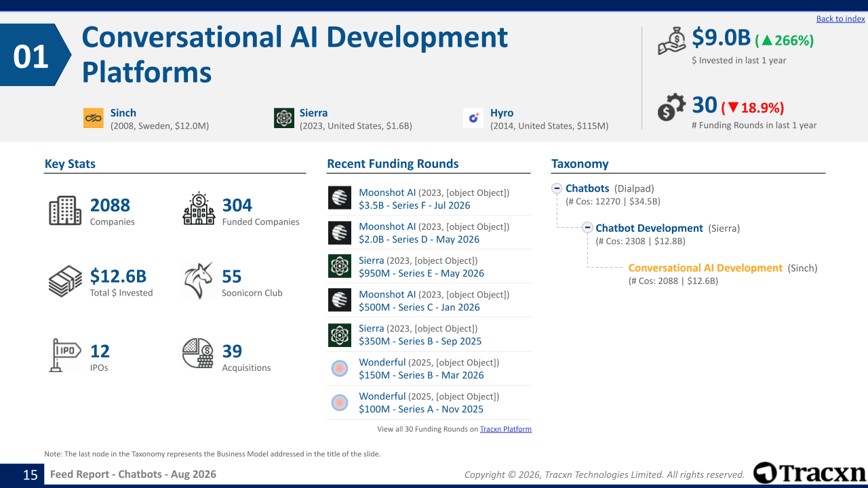Click the Tracxn logo in the footer

point(810,473)
